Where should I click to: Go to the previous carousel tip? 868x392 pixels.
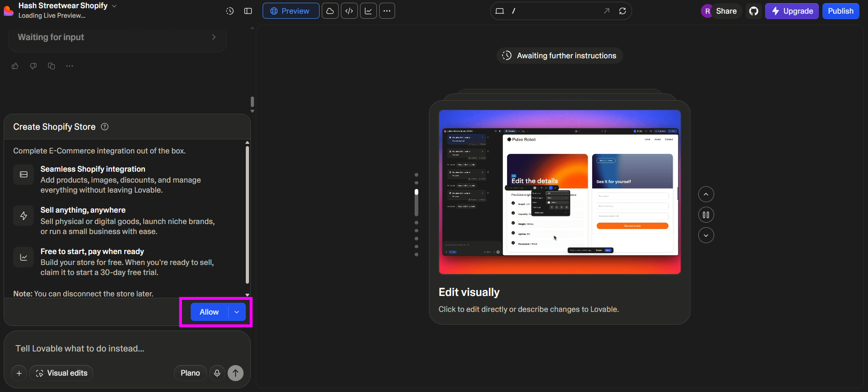(x=706, y=194)
